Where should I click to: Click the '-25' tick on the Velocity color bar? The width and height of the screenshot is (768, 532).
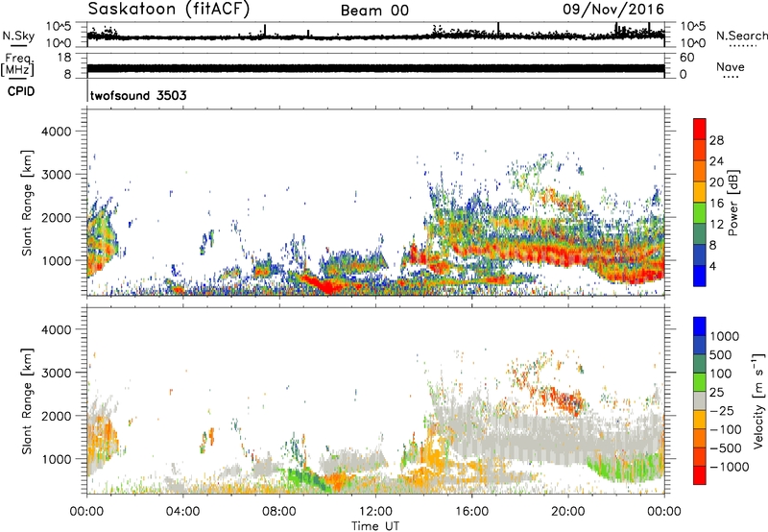click(722, 411)
